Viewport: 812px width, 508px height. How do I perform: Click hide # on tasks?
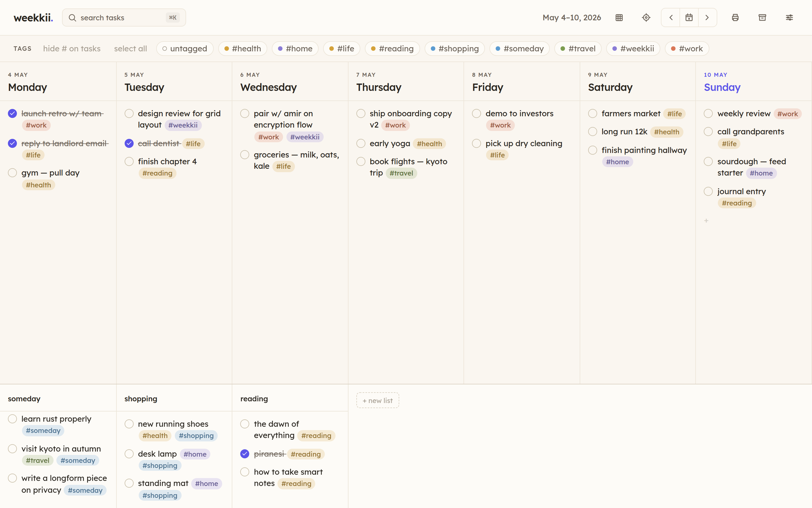pyautogui.click(x=72, y=49)
